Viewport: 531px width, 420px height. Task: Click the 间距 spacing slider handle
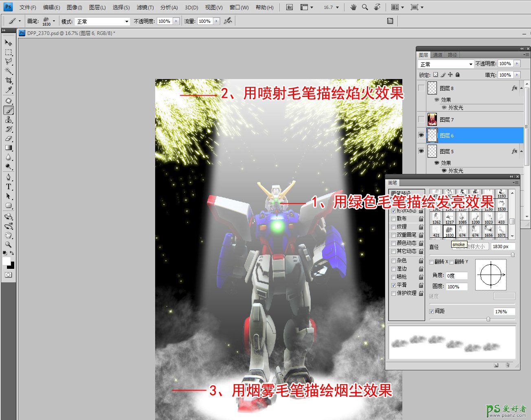pos(488,319)
